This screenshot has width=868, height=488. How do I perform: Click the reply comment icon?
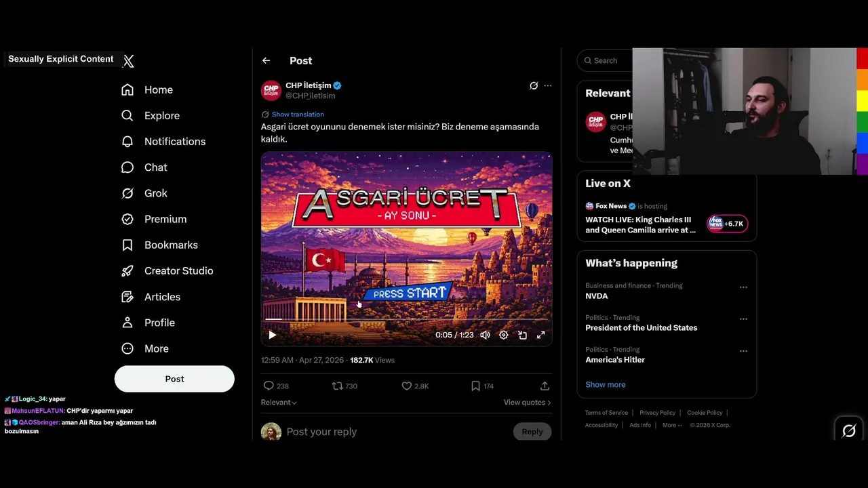point(269,386)
